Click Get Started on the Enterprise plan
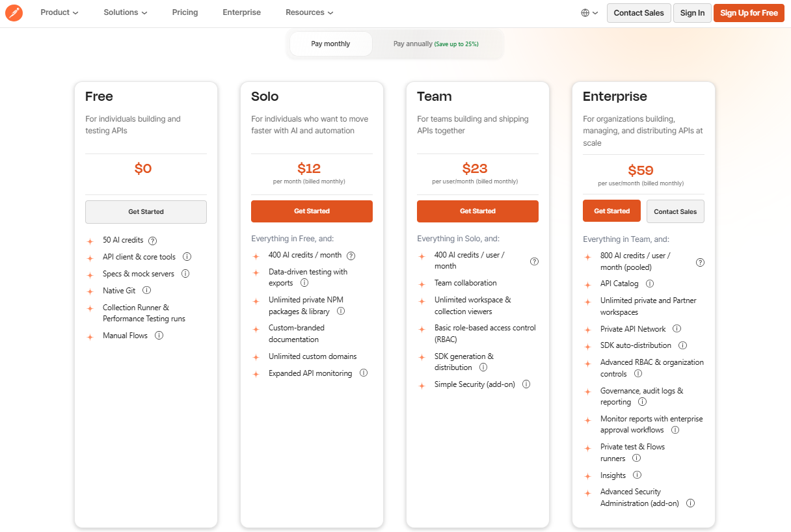 [612, 211]
